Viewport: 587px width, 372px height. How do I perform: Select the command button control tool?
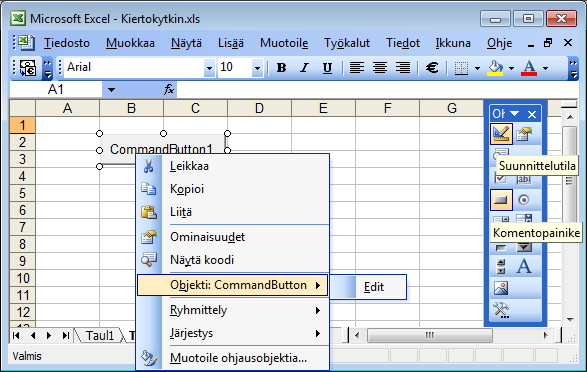tap(501, 200)
